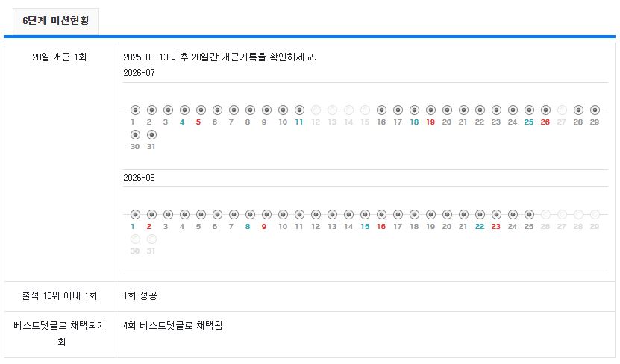Click attendance marker for day 31 of 2026-07
This screenshot has width=620, height=364.
point(151,135)
